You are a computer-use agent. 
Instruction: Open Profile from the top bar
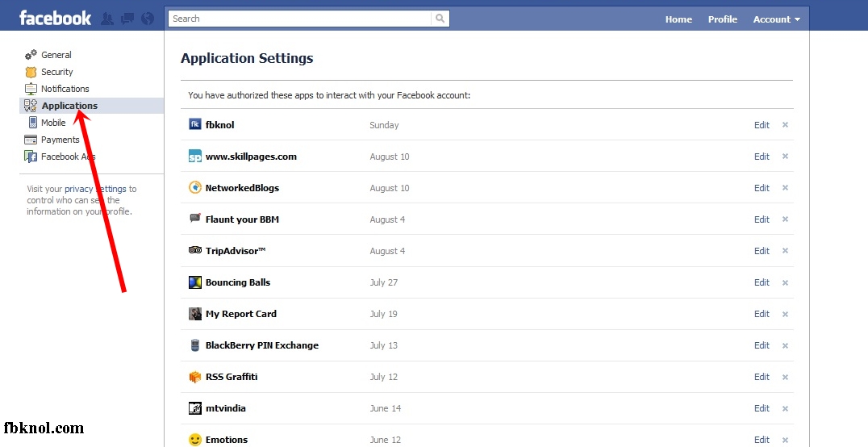723,19
